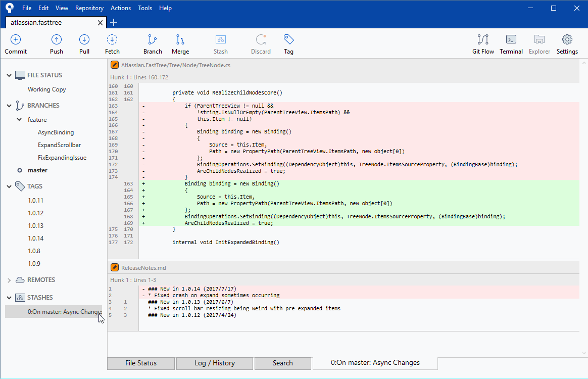The height and width of the screenshot is (379, 588).
Task: Close the atlassian.fasttree repository tab
Action: coord(100,23)
